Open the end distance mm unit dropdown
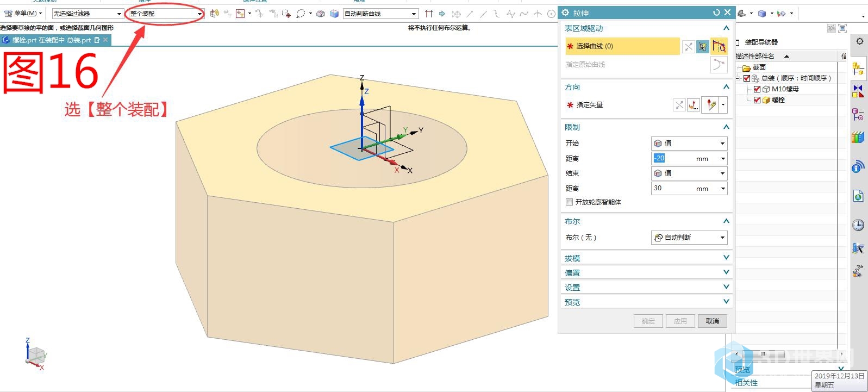The image size is (868, 392). [x=723, y=189]
